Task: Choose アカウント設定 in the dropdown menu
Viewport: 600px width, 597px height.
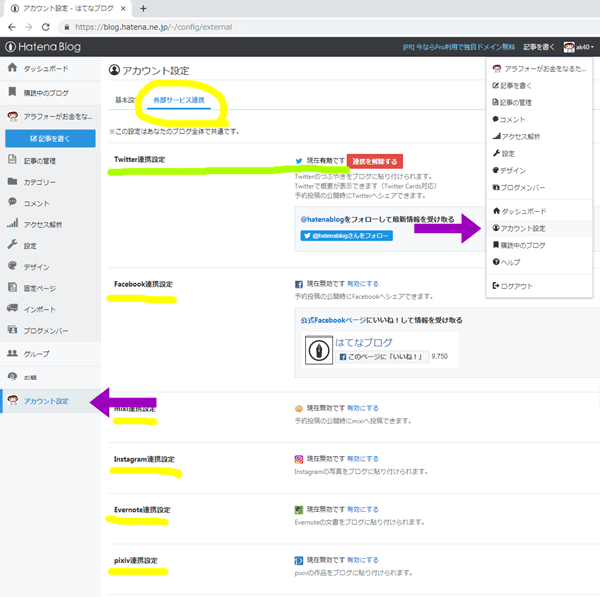Action: click(539, 228)
